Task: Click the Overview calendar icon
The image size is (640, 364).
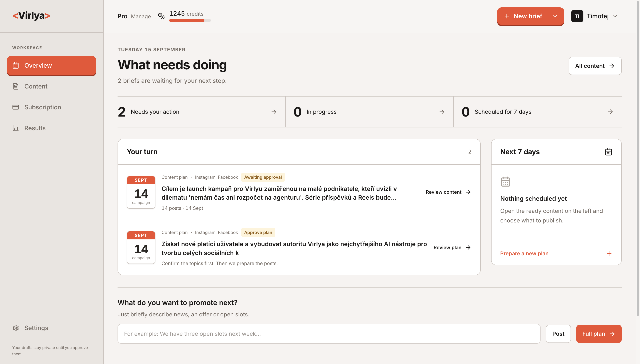Action: [x=16, y=65]
